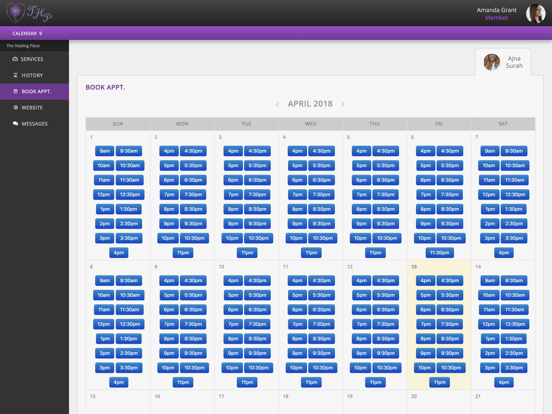Book 5pm slot on Tuesday April 3
This screenshot has width=552, height=414.
click(233, 165)
